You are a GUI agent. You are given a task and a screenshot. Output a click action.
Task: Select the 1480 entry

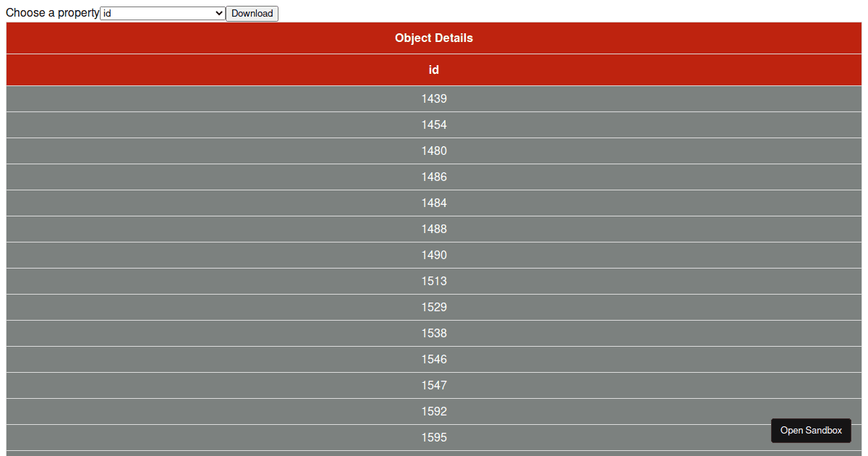pyautogui.click(x=433, y=151)
